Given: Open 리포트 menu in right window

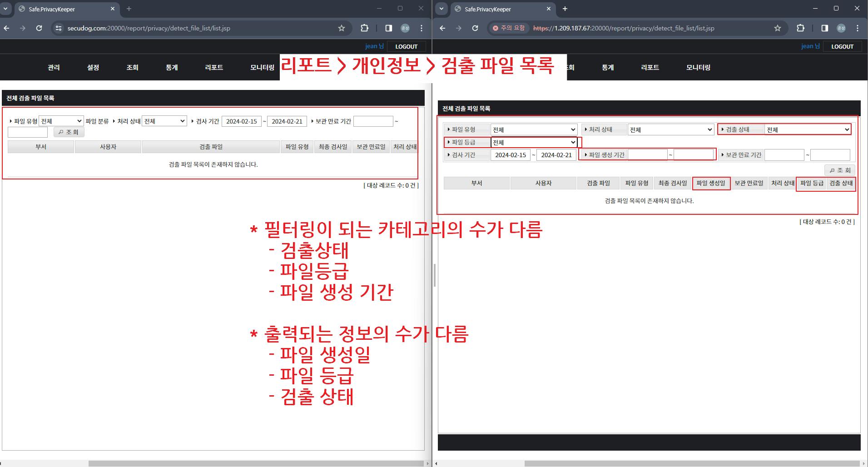Looking at the screenshot, I should pos(650,67).
